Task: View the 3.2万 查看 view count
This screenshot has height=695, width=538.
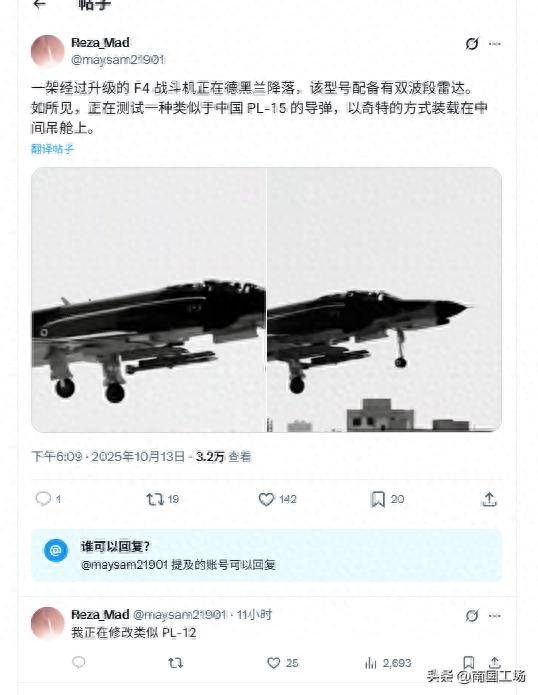Action: [223, 457]
